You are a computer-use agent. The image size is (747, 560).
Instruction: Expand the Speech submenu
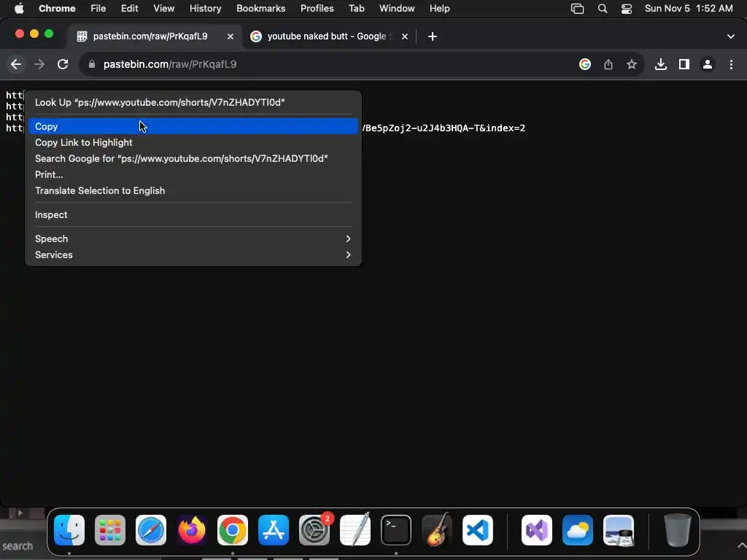[x=193, y=239]
